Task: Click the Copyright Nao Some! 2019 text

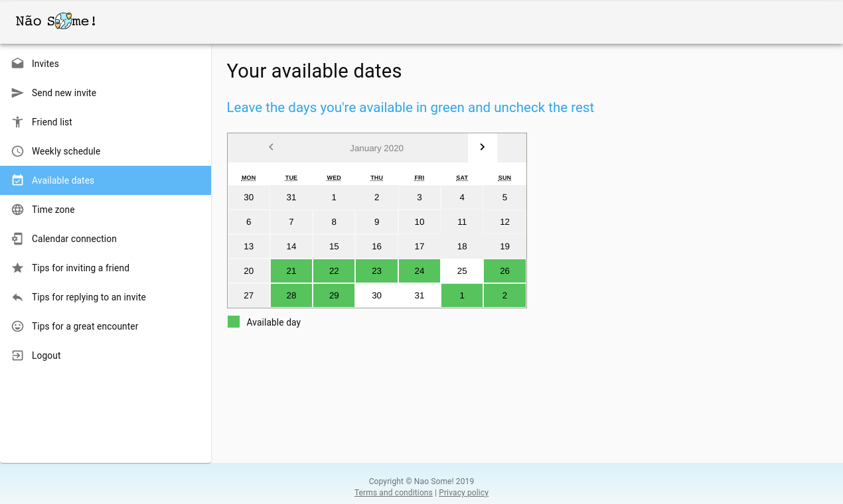Action: pos(421,481)
